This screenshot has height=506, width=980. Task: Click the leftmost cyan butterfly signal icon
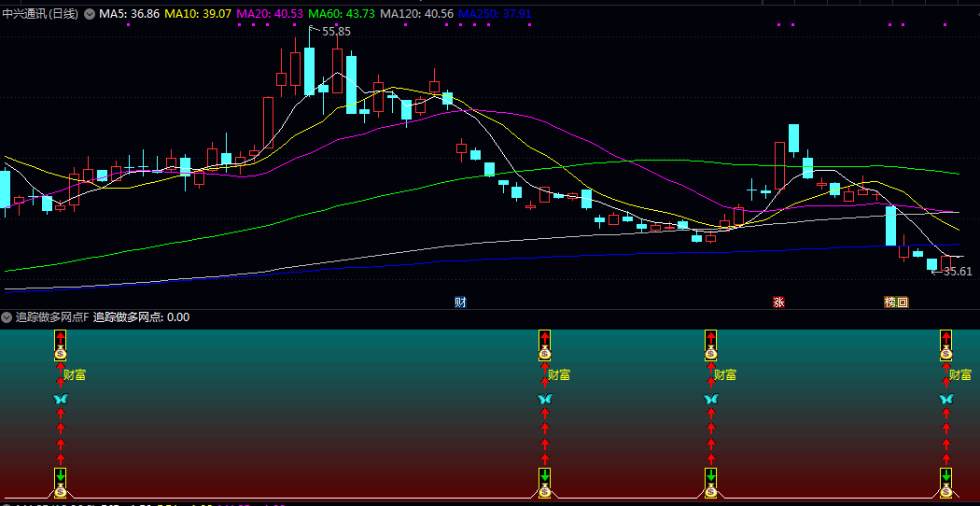click(x=61, y=399)
